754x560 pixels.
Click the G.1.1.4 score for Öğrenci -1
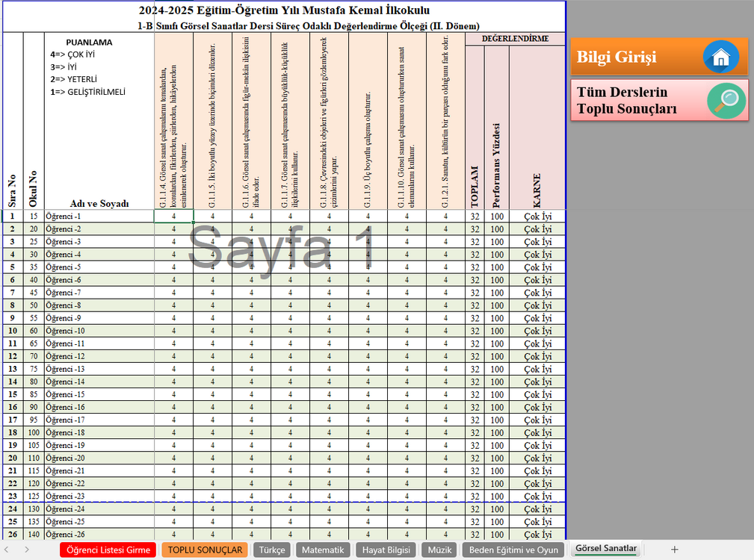173,216
